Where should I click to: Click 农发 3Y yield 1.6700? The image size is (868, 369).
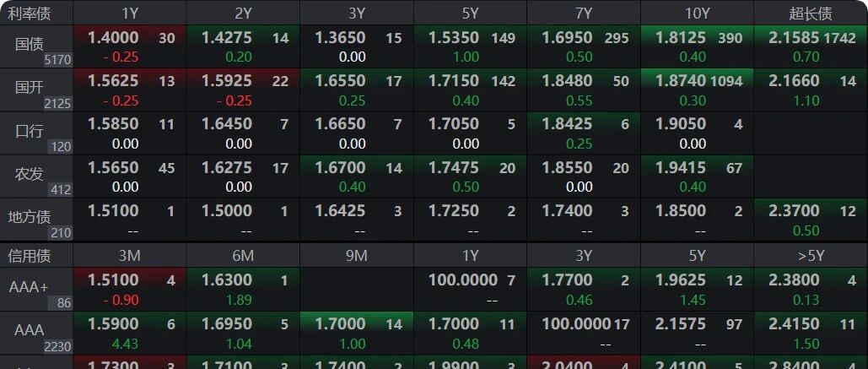click(x=341, y=167)
